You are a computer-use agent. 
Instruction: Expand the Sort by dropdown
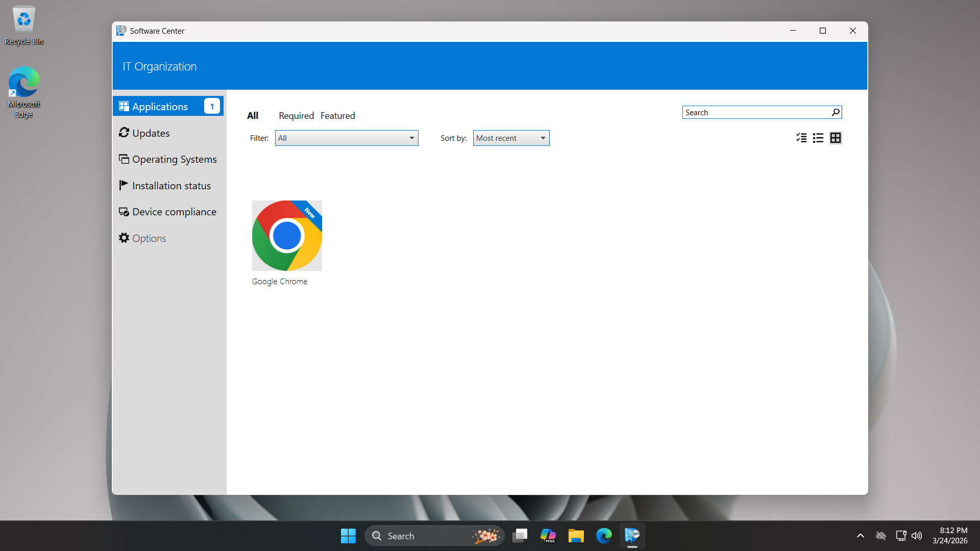coord(511,138)
